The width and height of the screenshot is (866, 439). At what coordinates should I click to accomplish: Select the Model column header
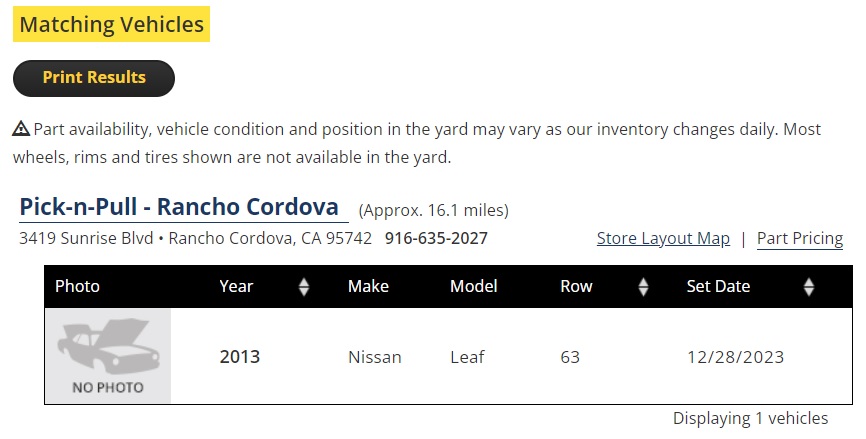(473, 287)
